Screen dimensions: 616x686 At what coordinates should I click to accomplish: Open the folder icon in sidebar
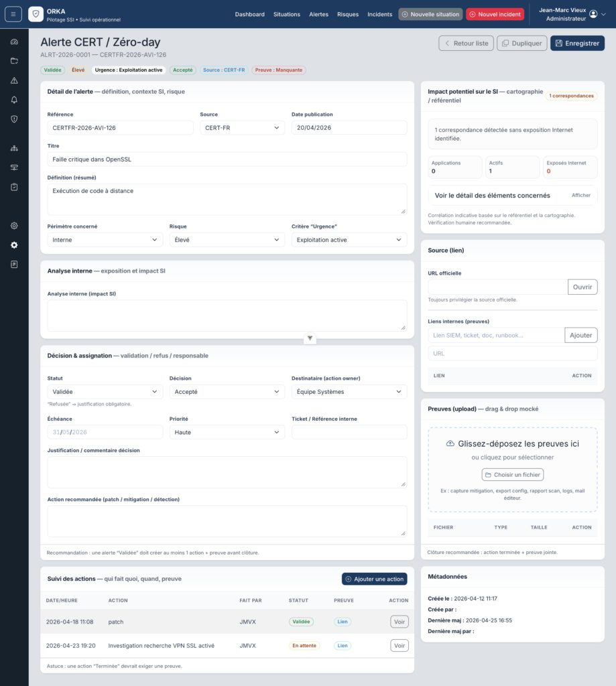tap(14, 61)
